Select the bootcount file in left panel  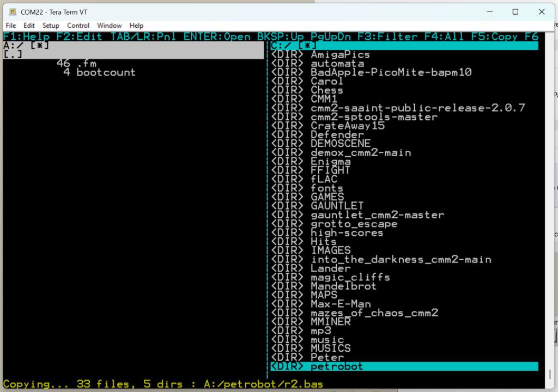pos(105,72)
